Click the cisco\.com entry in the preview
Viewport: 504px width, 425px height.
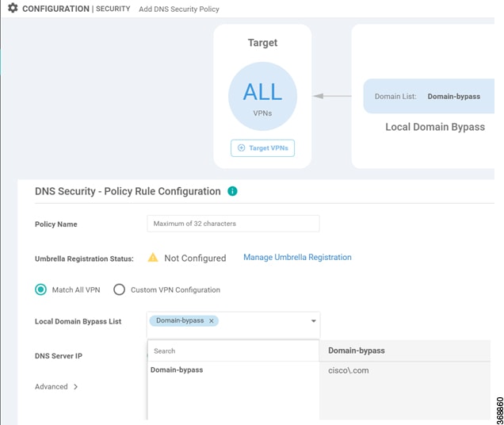tap(349, 370)
